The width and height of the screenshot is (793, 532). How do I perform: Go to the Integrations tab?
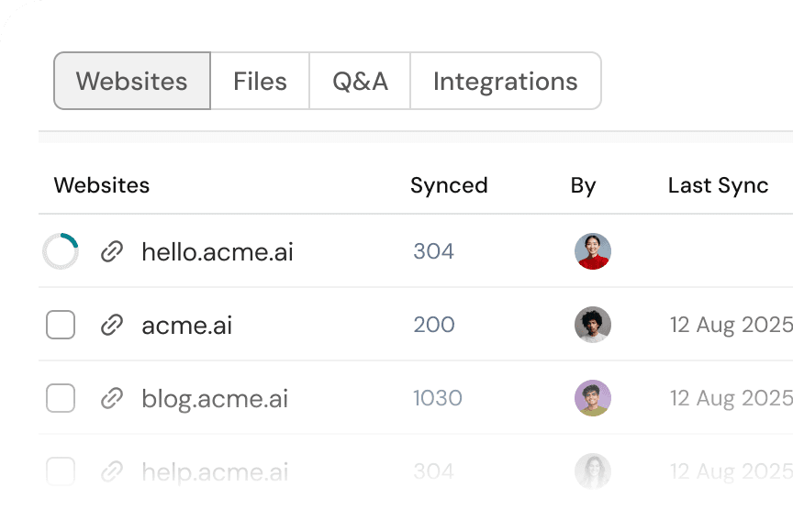tap(505, 82)
